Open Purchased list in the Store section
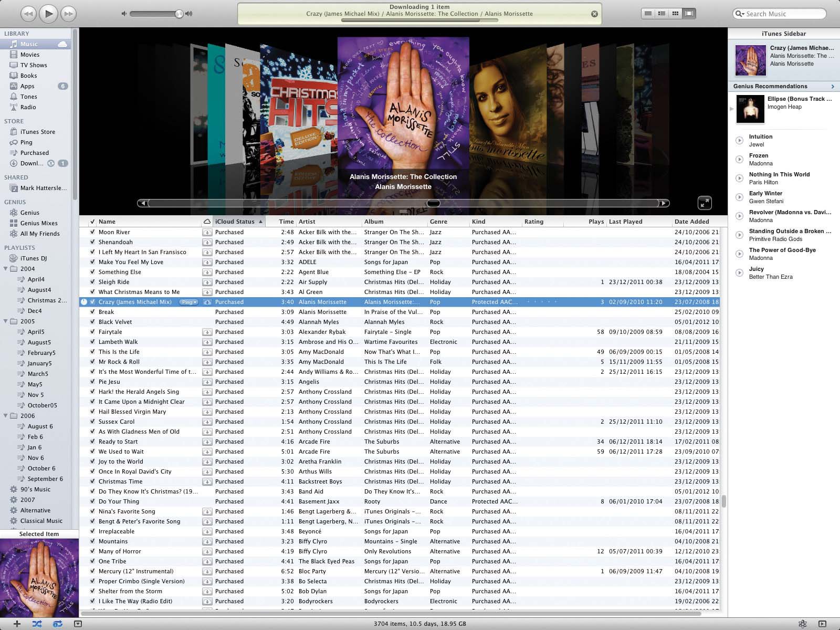 (35, 153)
